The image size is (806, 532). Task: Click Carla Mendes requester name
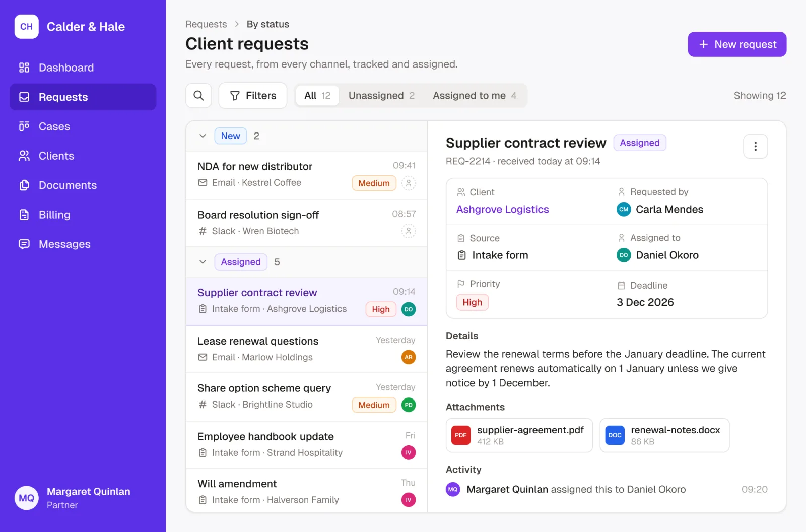669,209
